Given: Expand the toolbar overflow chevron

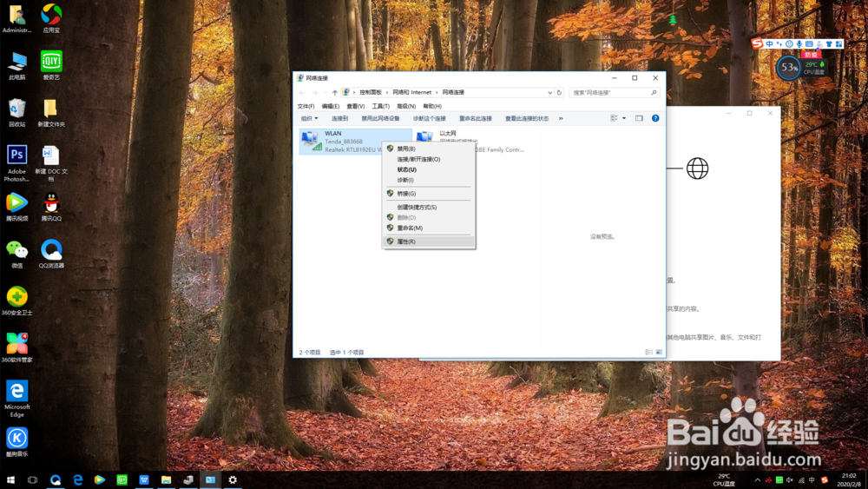Looking at the screenshot, I should pyautogui.click(x=561, y=118).
